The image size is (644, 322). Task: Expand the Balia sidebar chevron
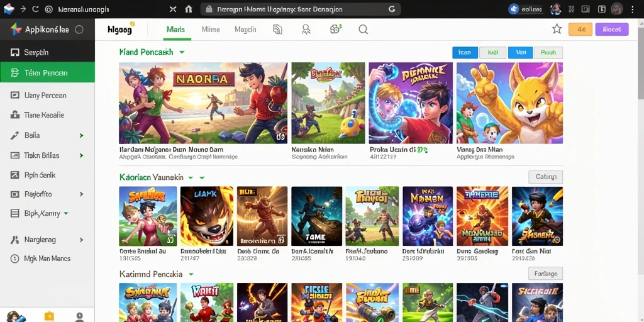[81, 136]
